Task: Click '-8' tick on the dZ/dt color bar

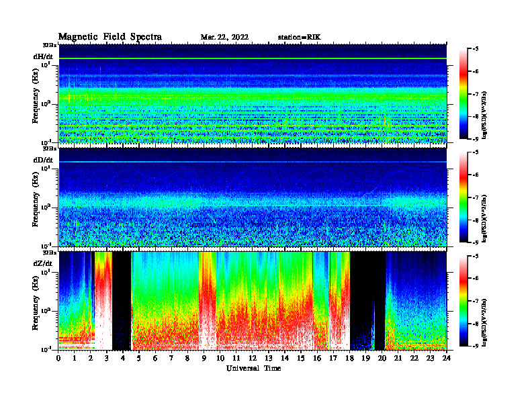Action: 475,324
